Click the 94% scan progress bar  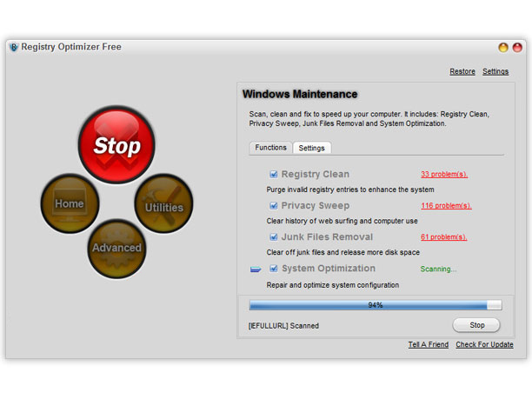pyautogui.click(x=376, y=305)
